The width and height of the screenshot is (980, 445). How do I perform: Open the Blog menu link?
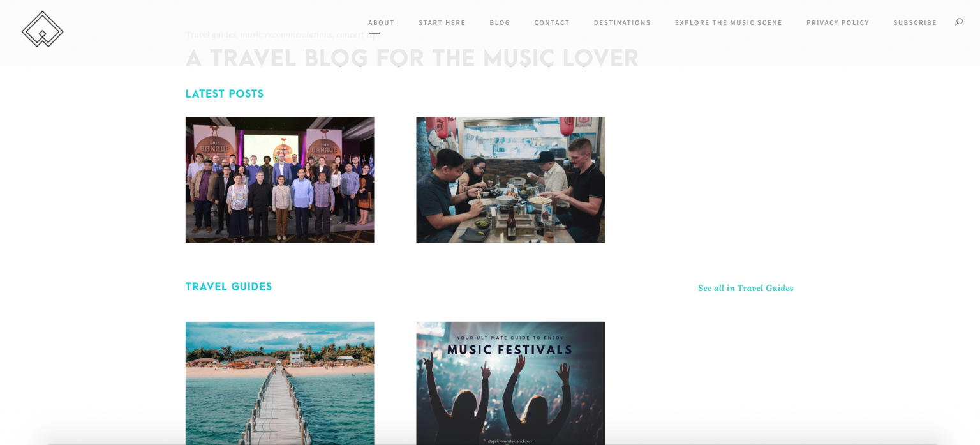500,23
